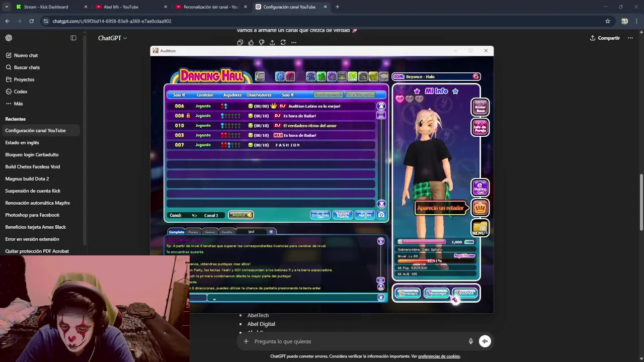Click the Anuncio button
This screenshot has width=644, height=362.
click(241, 215)
